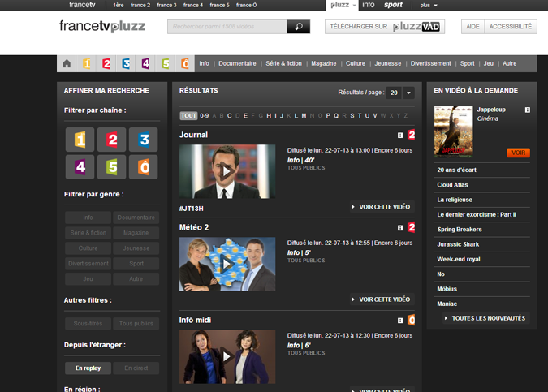
Task: Select En replay option
Action: (x=88, y=368)
